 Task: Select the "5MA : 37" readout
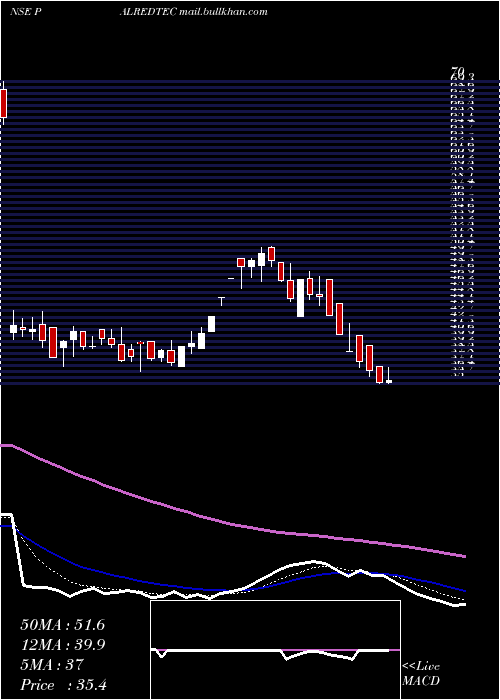click(x=52, y=665)
